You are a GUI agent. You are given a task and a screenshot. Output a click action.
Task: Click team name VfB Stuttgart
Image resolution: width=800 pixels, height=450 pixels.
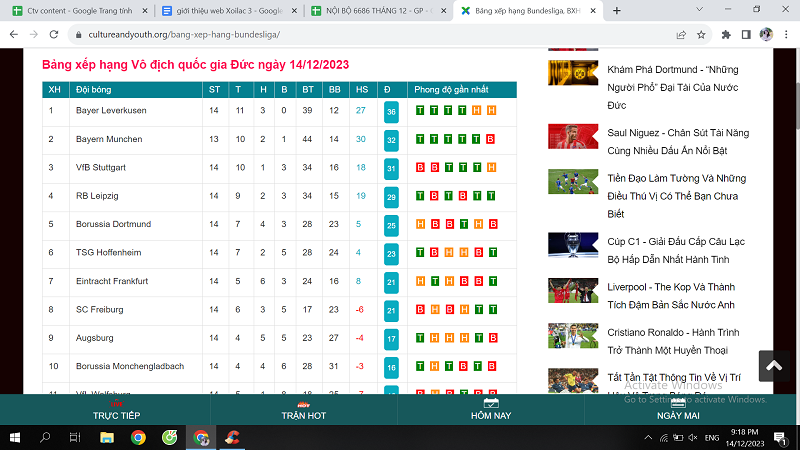point(101,167)
